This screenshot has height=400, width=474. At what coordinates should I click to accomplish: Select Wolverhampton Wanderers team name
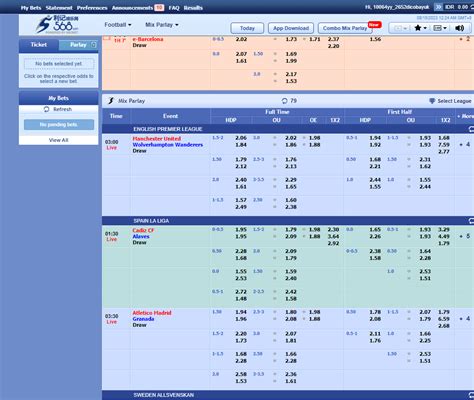[168, 145]
